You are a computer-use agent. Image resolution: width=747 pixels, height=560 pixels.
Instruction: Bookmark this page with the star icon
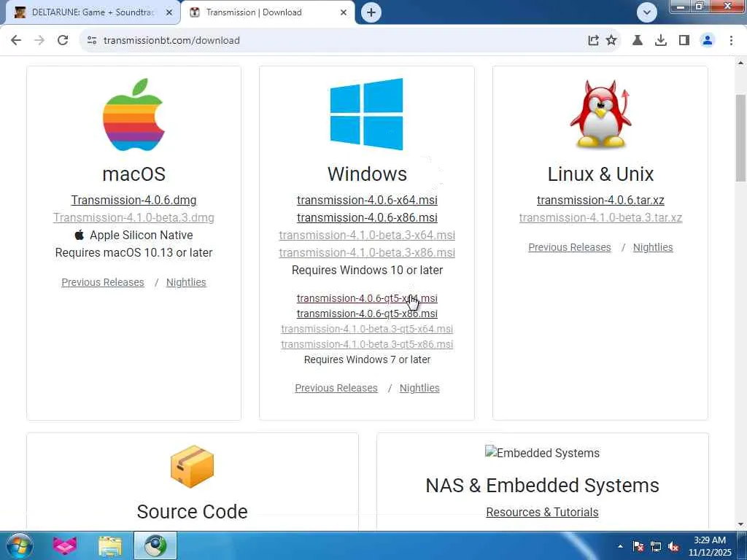click(x=612, y=41)
